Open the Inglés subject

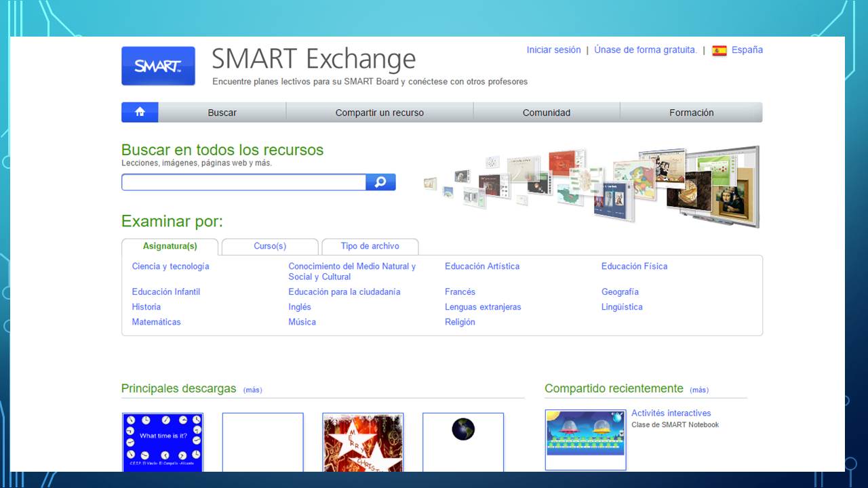point(300,307)
